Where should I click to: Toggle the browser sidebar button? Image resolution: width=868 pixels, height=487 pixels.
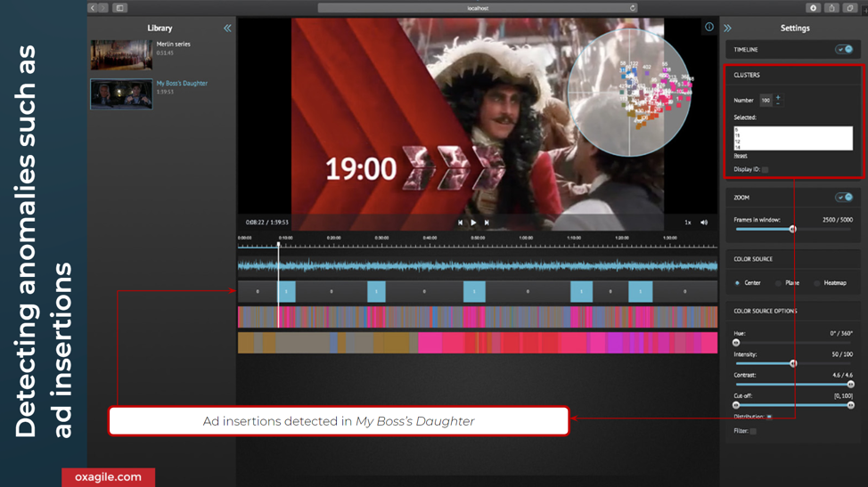click(x=120, y=8)
